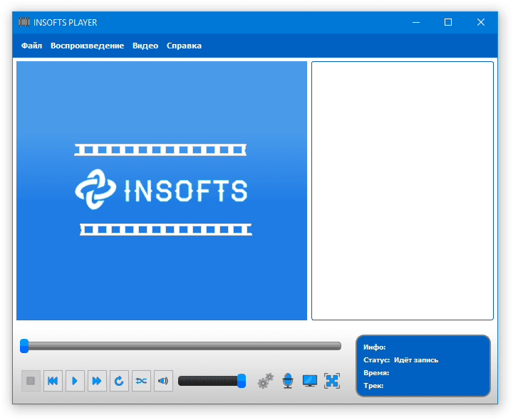Click the INSOFTS video display area

(162, 191)
